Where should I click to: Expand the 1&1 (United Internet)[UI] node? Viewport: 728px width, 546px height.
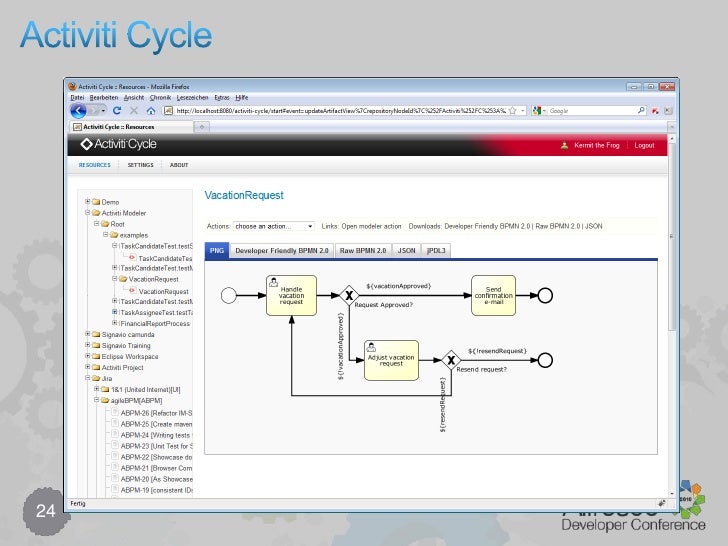[x=97, y=389]
